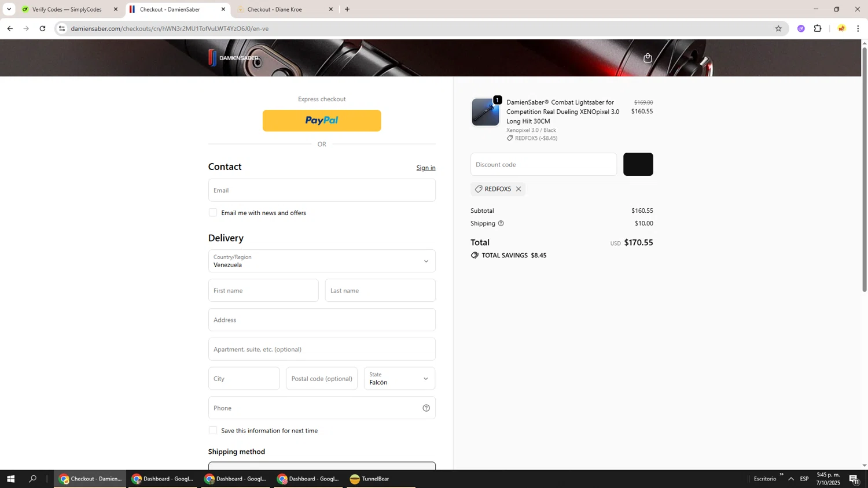Click the City field
868x488 pixels.
[x=244, y=379]
